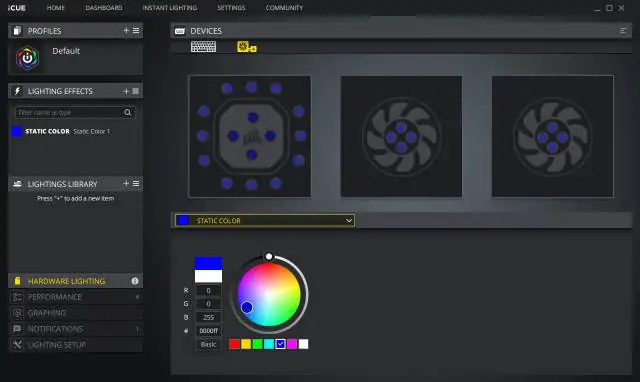Add a new lighting effect
Viewport: 640px width, 382px height.
[126, 91]
